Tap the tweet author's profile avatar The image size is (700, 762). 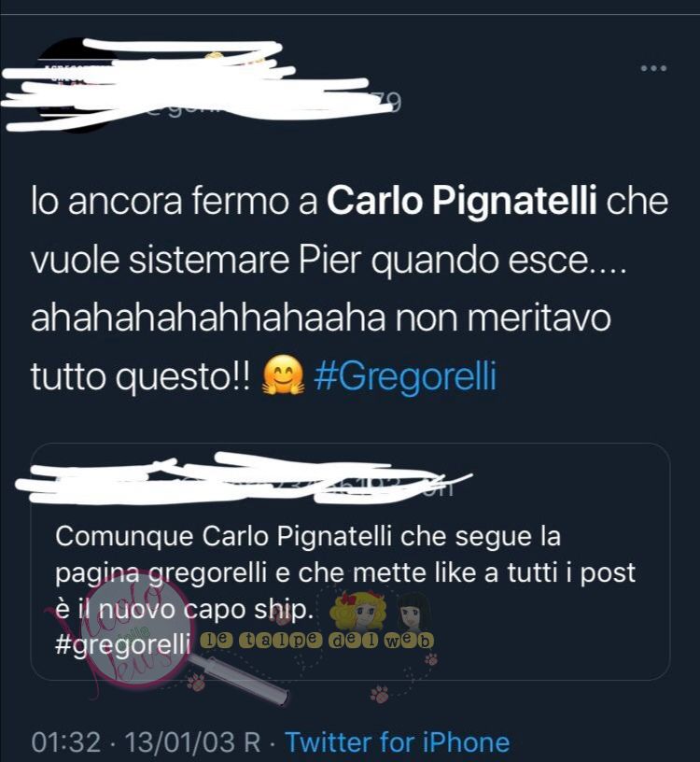click(76, 85)
